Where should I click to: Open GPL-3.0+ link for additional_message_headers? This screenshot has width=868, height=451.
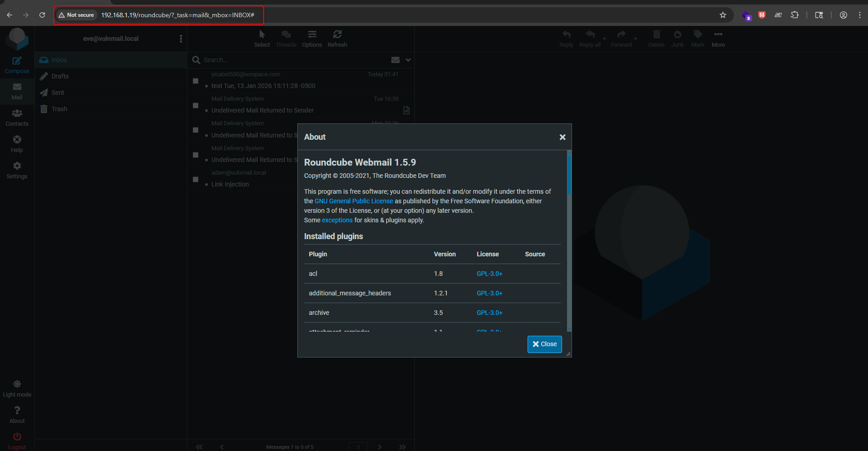[x=490, y=293]
